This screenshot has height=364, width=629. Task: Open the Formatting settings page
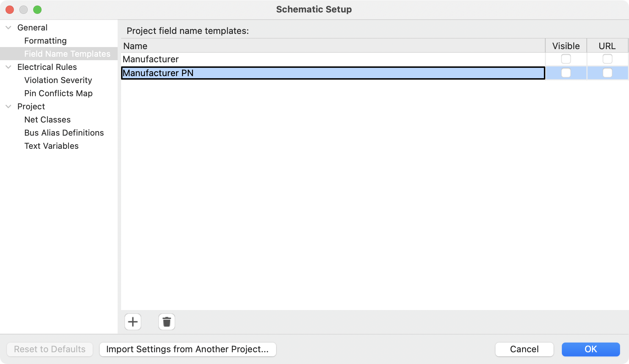click(45, 40)
